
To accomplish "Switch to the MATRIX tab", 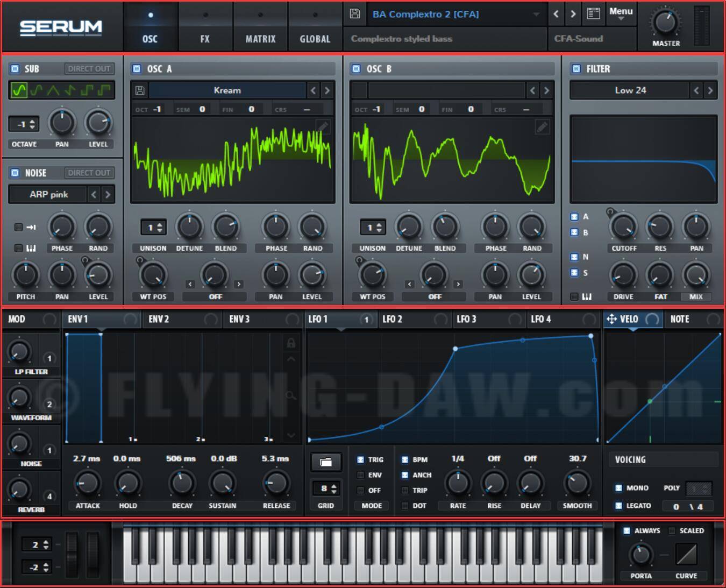I will pos(261,27).
